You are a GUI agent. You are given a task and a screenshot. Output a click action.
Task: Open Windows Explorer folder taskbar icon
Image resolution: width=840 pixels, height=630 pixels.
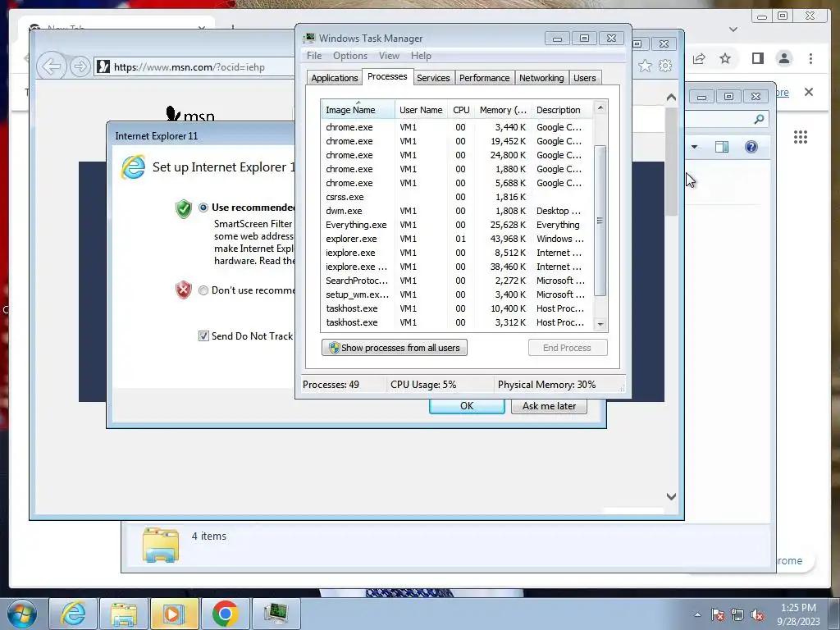pos(124,614)
